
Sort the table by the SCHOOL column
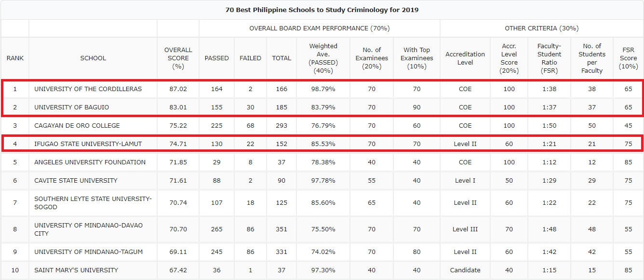(93, 58)
